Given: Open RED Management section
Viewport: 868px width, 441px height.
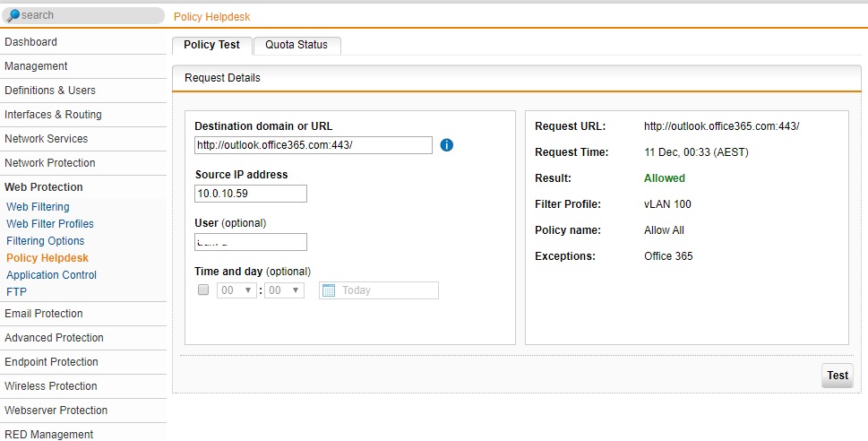Looking at the screenshot, I should point(83,433).
